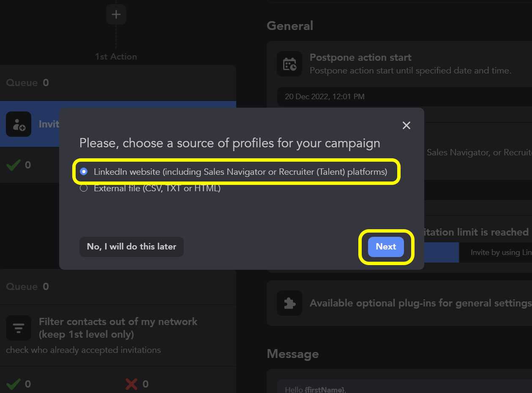Select LinkedIn website as profile source
This screenshot has width=532, height=393.
[84, 172]
